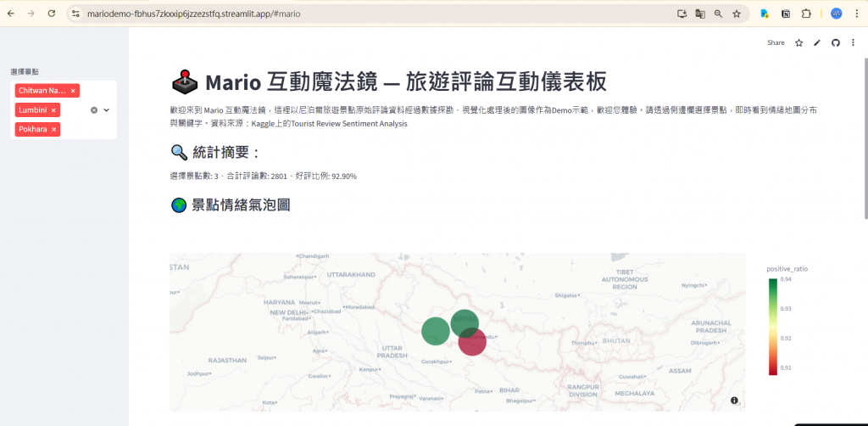Expand the 選擇景點 multiselect dropdown
The height and width of the screenshot is (426, 868).
(107, 110)
